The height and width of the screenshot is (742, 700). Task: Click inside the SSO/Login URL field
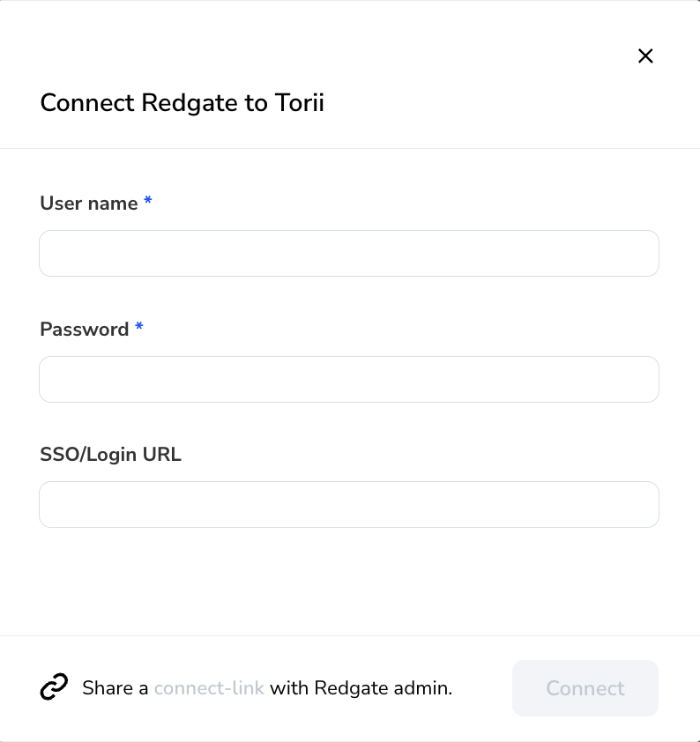349,504
